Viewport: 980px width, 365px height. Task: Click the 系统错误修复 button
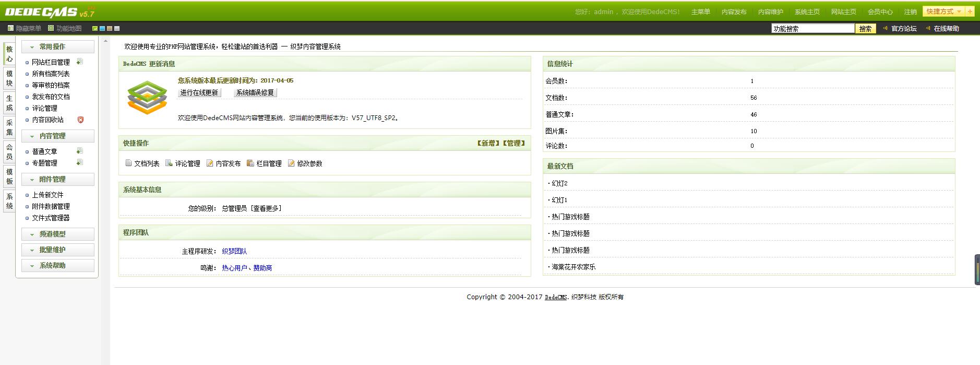255,92
